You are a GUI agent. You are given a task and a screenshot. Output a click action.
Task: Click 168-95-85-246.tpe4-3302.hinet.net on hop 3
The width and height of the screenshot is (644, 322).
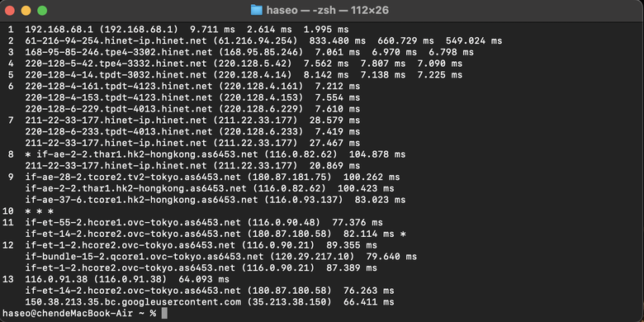click(119, 52)
